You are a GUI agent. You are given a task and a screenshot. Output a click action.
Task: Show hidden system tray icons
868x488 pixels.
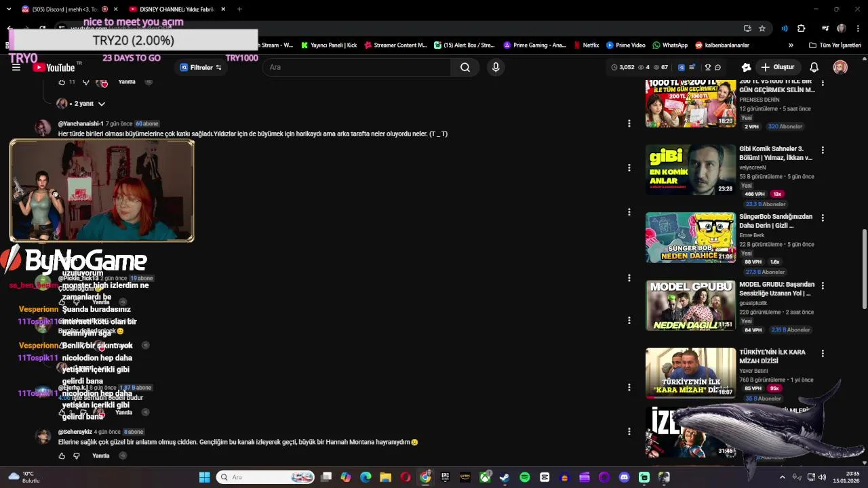pos(782,477)
